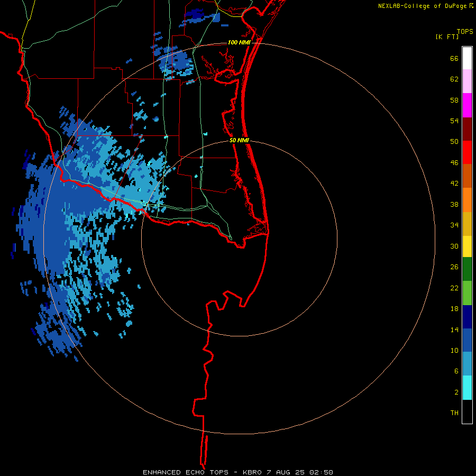Click the yellow 34 color swatch

point(467,246)
